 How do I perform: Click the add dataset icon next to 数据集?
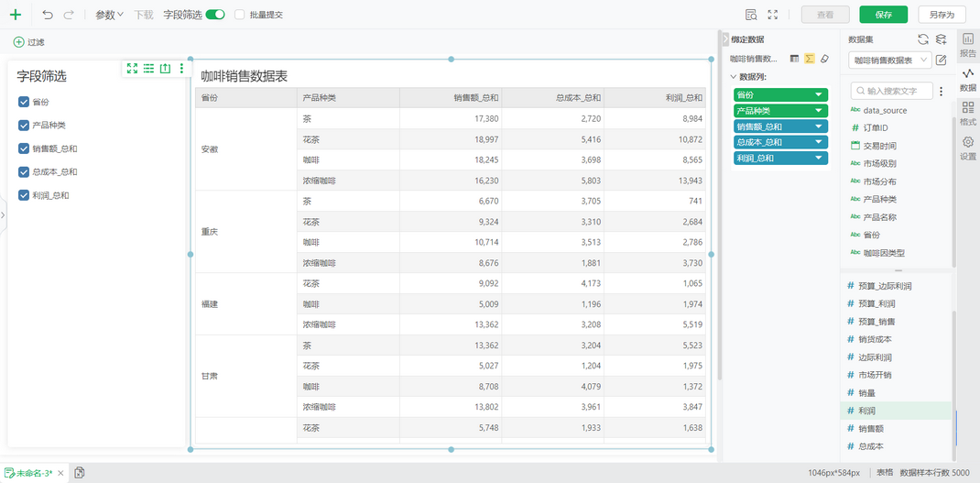coord(941,38)
